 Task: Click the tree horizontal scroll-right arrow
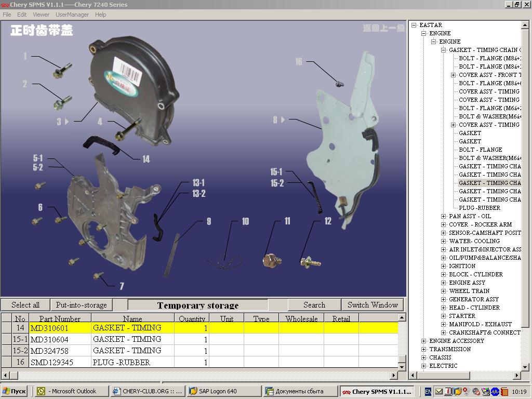tap(517, 375)
